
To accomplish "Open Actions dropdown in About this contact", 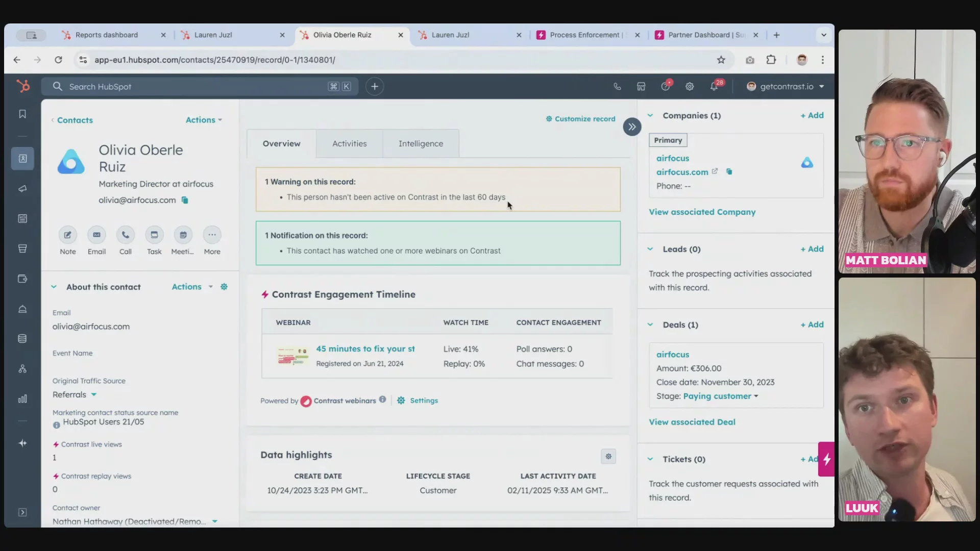I will tap(192, 287).
